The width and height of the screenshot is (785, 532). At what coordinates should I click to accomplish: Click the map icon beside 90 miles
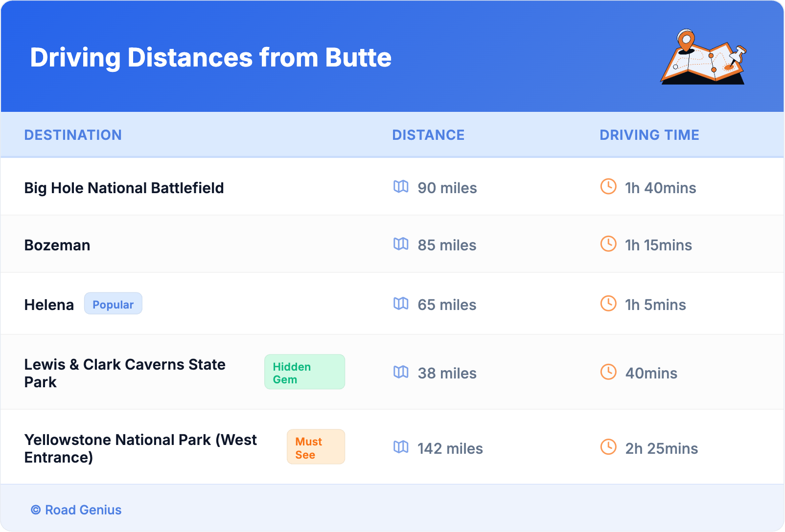point(401,187)
